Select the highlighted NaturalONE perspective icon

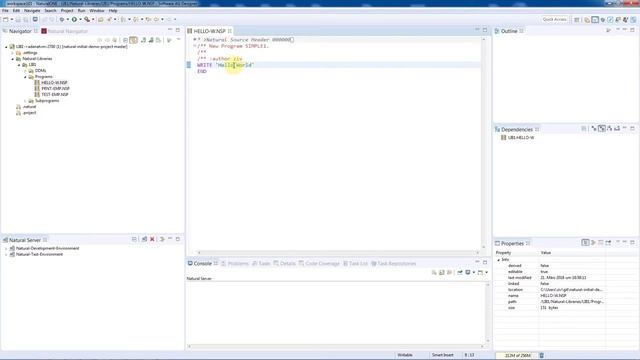tap(595, 20)
